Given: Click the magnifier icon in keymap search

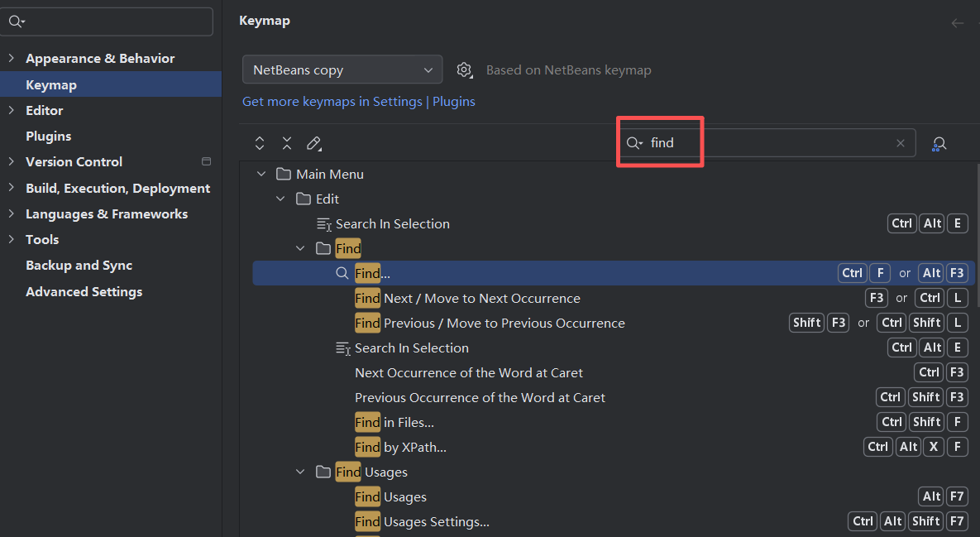Looking at the screenshot, I should click(x=634, y=143).
